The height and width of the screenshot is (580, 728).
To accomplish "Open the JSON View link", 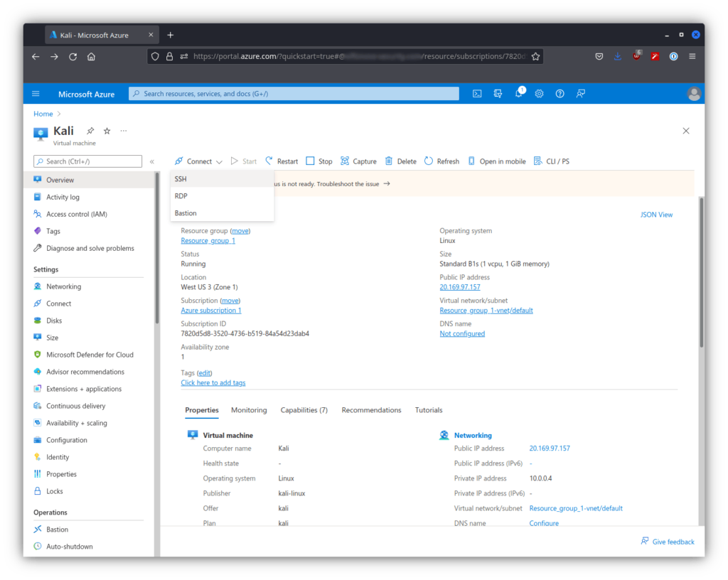I will [x=656, y=215].
